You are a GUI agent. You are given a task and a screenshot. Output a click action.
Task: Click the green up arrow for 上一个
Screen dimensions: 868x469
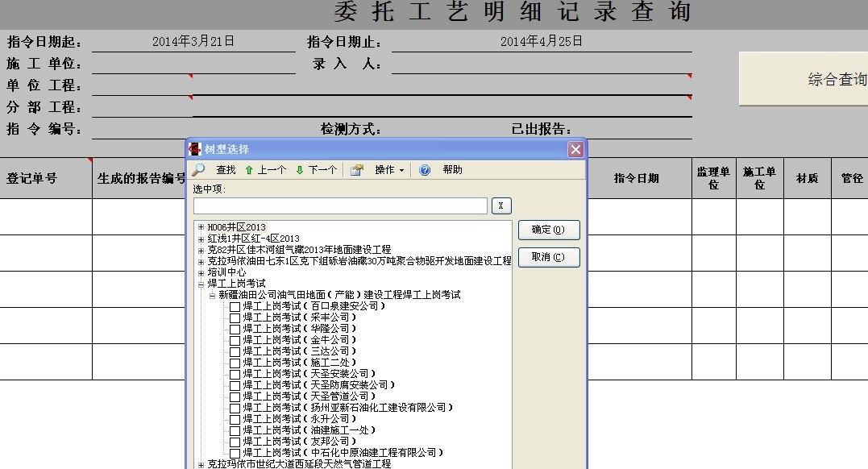[249, 170]
